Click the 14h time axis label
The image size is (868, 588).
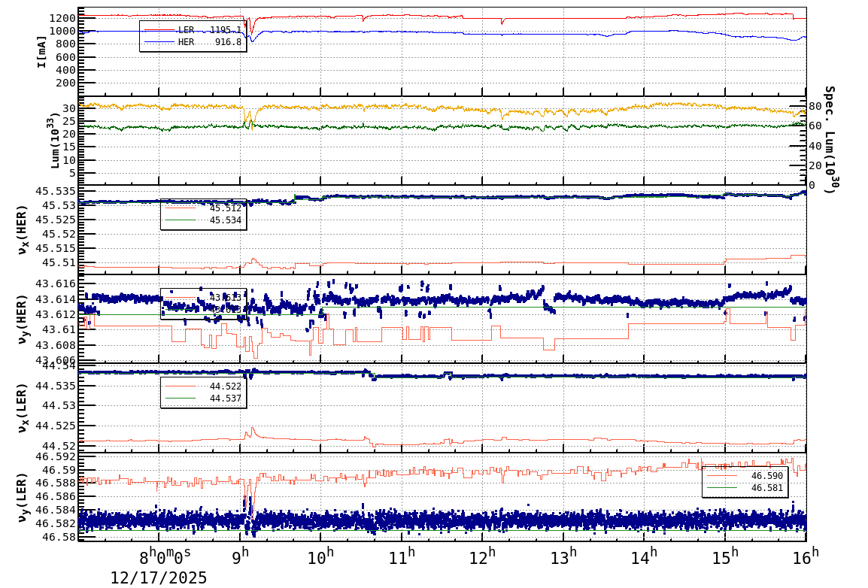click(x=644, y=556)
